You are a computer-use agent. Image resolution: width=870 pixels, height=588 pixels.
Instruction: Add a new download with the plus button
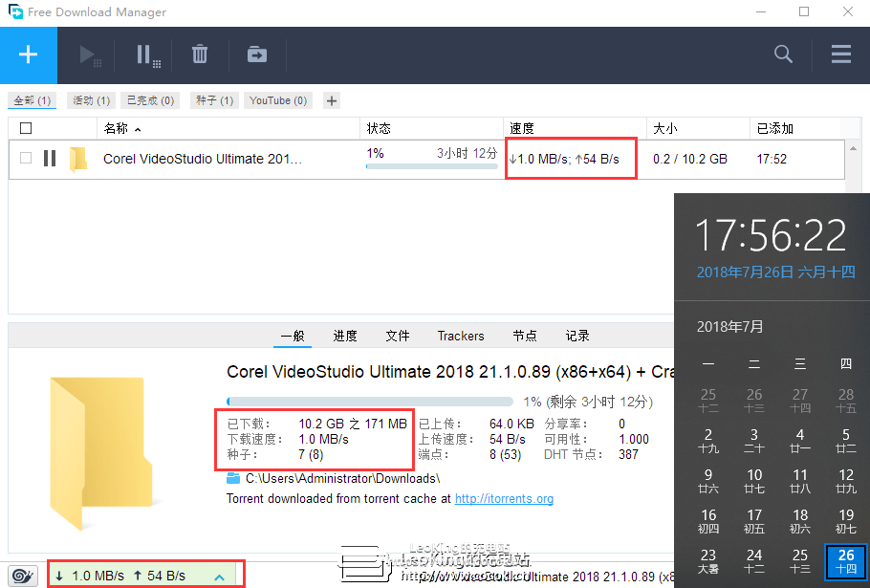click(29, 54)
